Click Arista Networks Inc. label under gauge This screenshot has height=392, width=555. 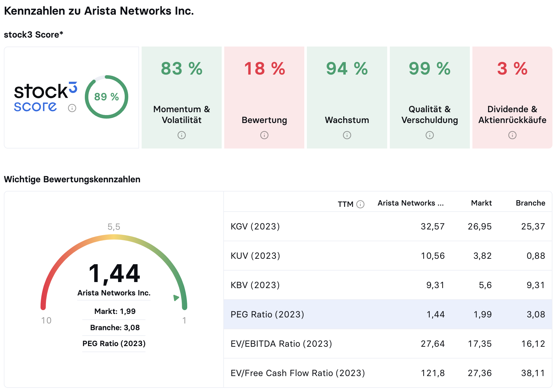point(114,293)
